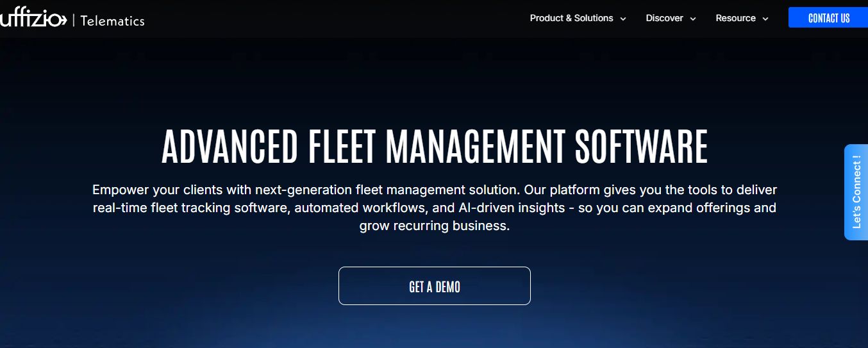
Task: Expand the chevron next to Resource
Action: tap(765, 19)
